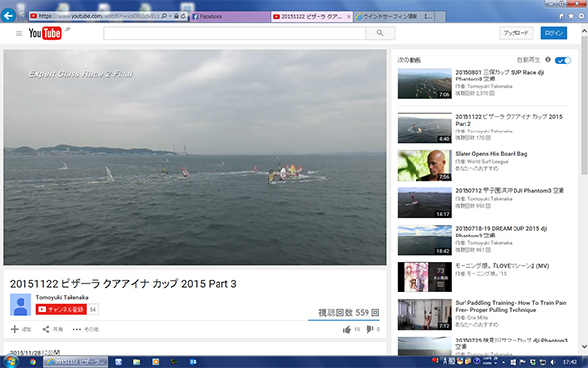Viewport: 588px width, 368px height.
Task: Open Surf Paddling Training video title
Action: (511, 306)
